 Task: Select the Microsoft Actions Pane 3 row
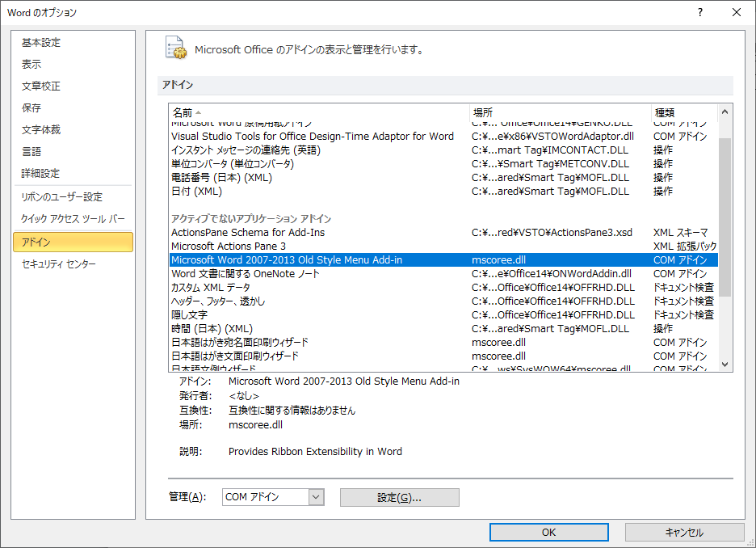(443, 247)
